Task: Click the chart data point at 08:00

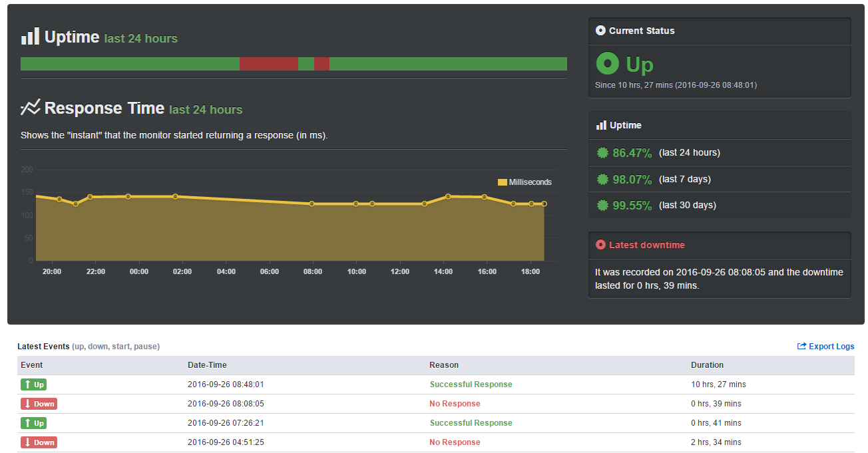Action: (x=312, y=204)
